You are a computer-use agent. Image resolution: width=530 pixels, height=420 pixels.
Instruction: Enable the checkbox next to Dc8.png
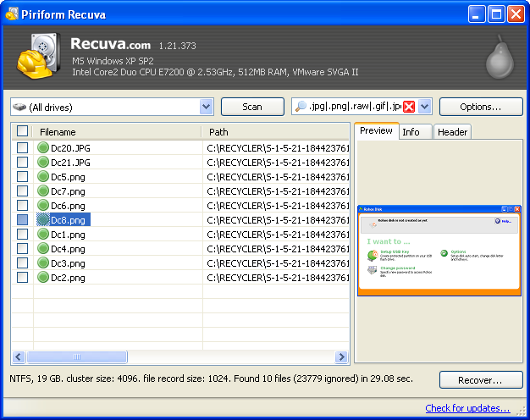tap(22, 220)
